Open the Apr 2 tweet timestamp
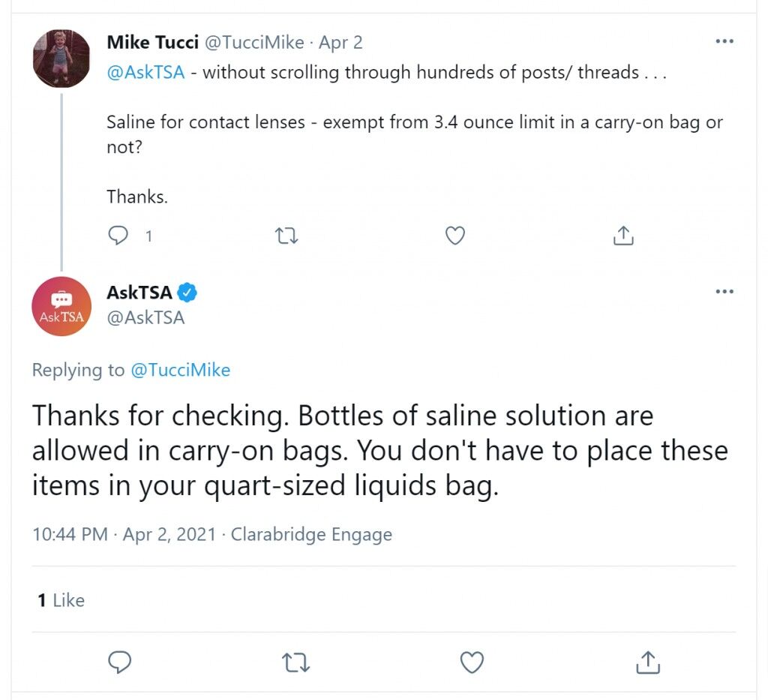 click(x=341, y=43)
